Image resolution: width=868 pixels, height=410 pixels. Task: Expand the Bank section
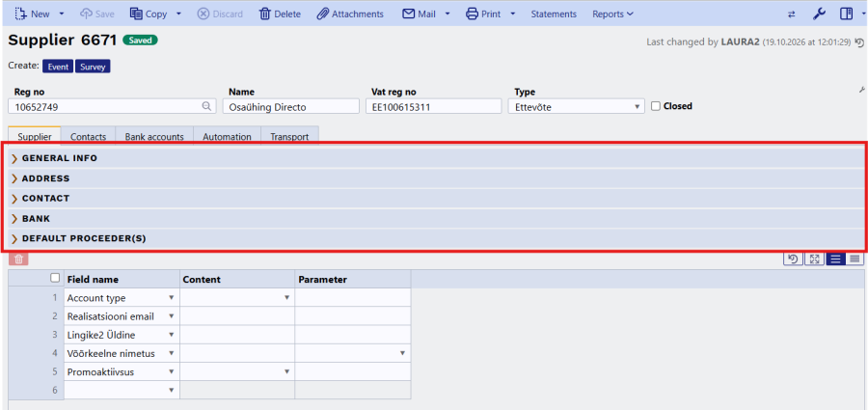435,218
